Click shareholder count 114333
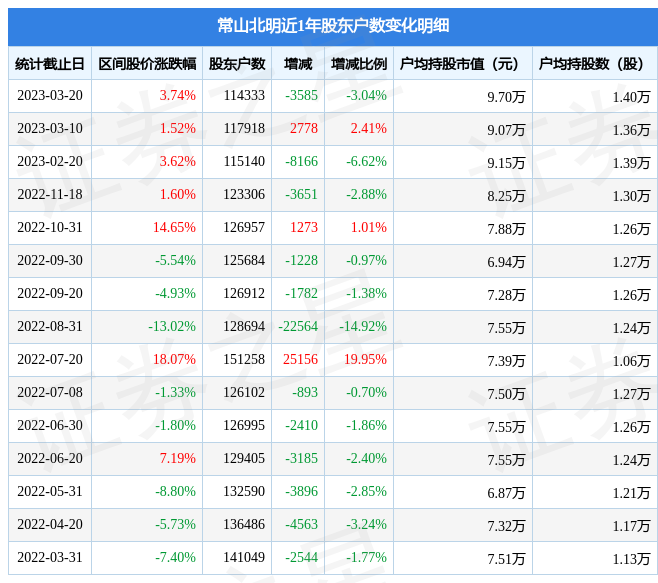Viewport: 658px width, 583px height. point(244,95)
